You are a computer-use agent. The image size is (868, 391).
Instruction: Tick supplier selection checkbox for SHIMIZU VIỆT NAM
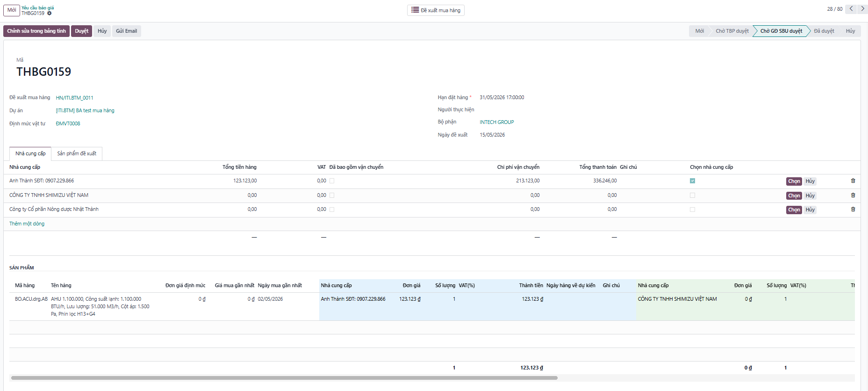click(692, 195)
